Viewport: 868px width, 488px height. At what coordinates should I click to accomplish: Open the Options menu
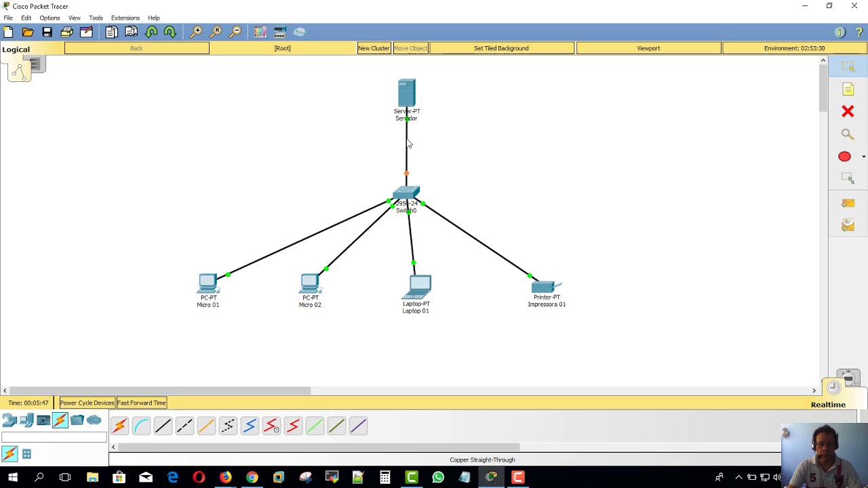pyautogui.click(x=50, y=18)
